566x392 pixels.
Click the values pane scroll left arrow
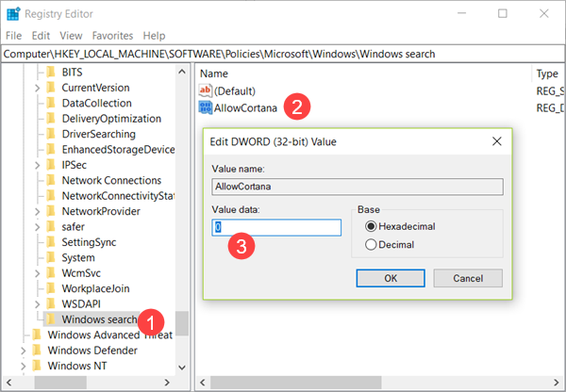(x=203, y=383)
